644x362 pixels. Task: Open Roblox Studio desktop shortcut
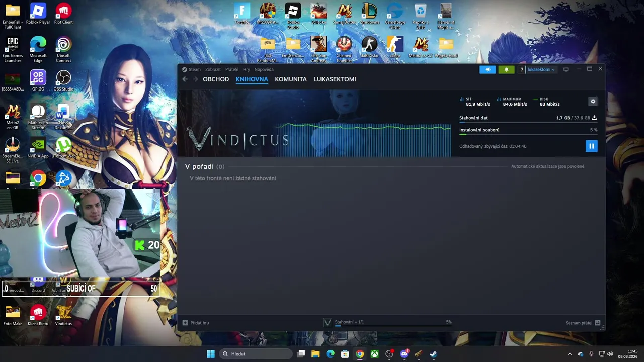point(293,16)
